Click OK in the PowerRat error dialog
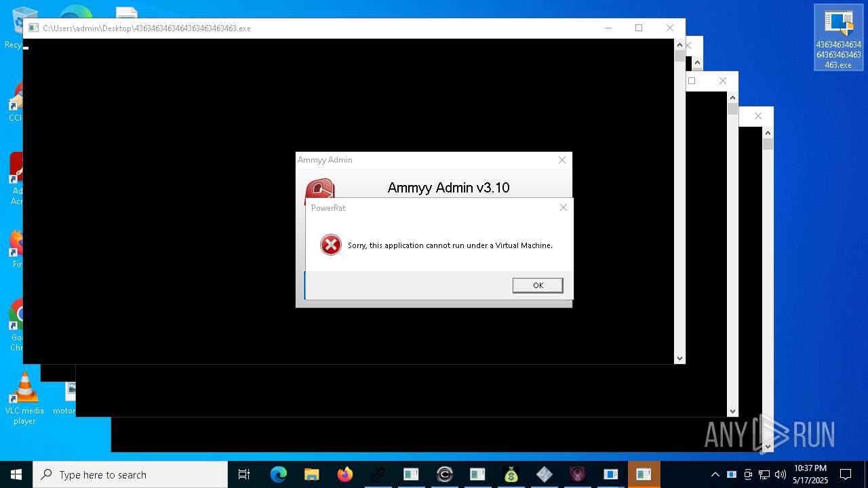 click(x=538, y=285)
